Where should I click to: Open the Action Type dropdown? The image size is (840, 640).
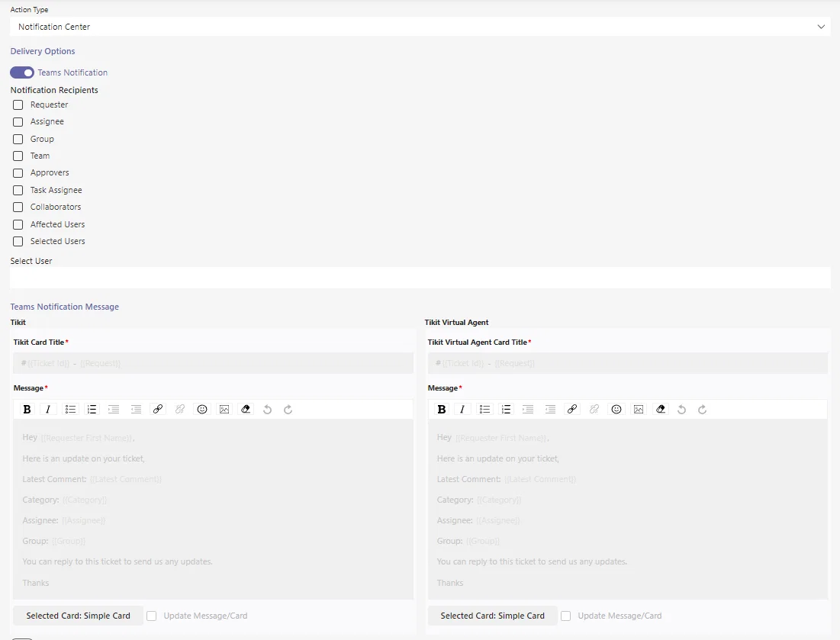(420, 26)
